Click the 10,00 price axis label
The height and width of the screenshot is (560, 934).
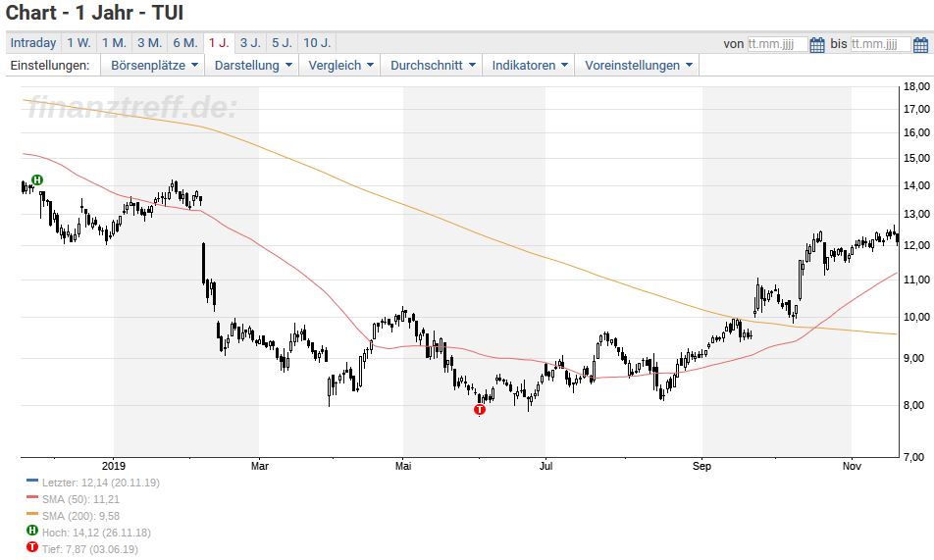[x=916, y=317]
